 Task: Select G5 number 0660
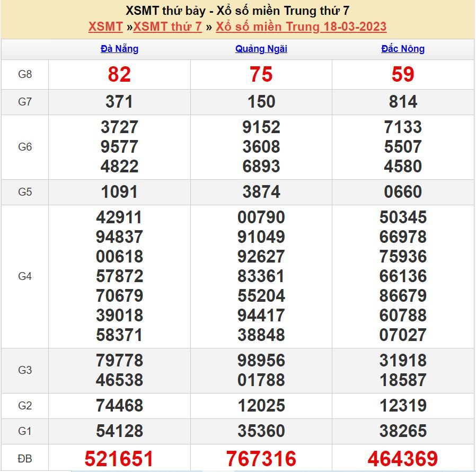click(x=403, y=192)
